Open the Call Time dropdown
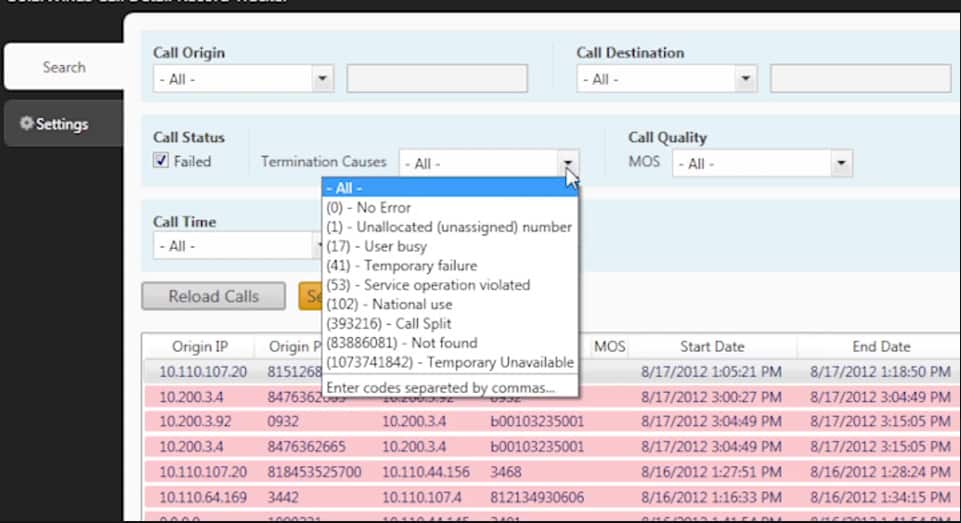Screen dimensions: 961x523 (239, 246)
